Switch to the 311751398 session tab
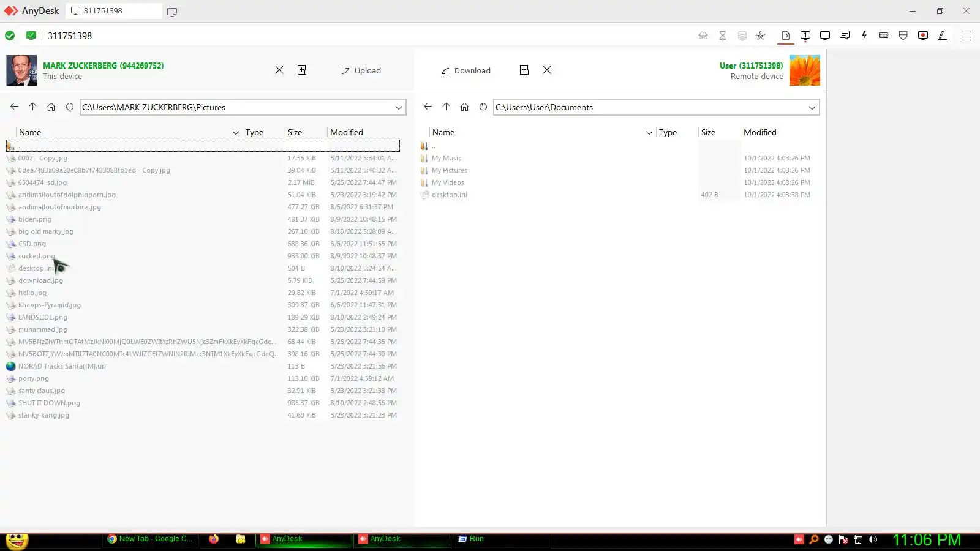This screenshot has width=980, height=551. [x=113, y=11]
